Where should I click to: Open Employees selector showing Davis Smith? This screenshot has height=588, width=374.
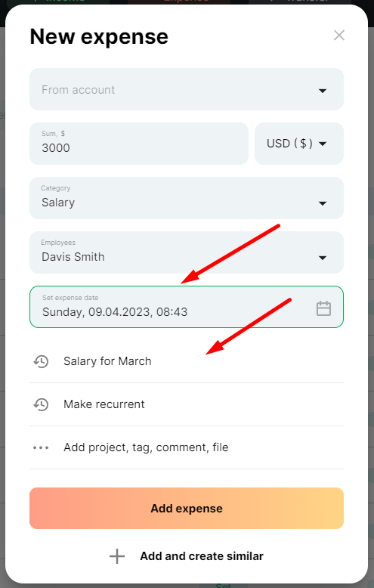(187, 252)
